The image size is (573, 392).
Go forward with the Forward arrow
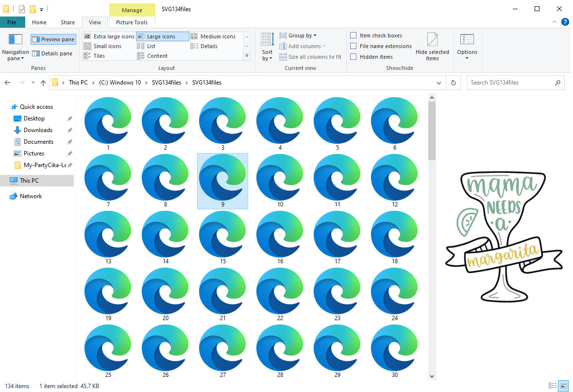coord(21,83)
